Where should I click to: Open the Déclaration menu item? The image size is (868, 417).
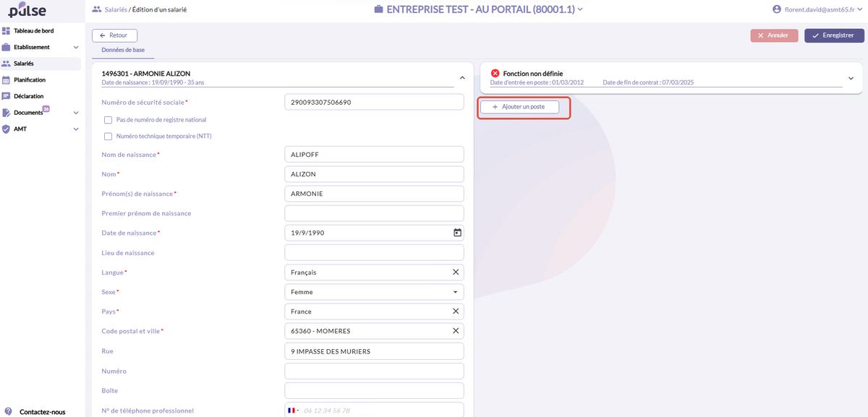29,96
